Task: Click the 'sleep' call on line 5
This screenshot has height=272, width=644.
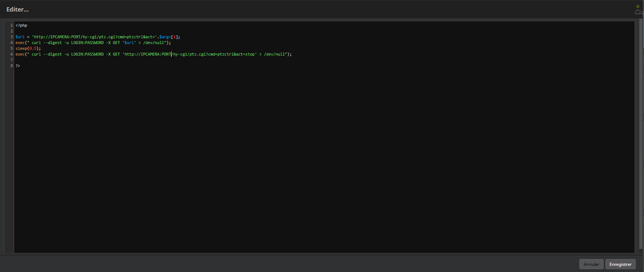Action: pyautogui.click(x=21, y=48)
